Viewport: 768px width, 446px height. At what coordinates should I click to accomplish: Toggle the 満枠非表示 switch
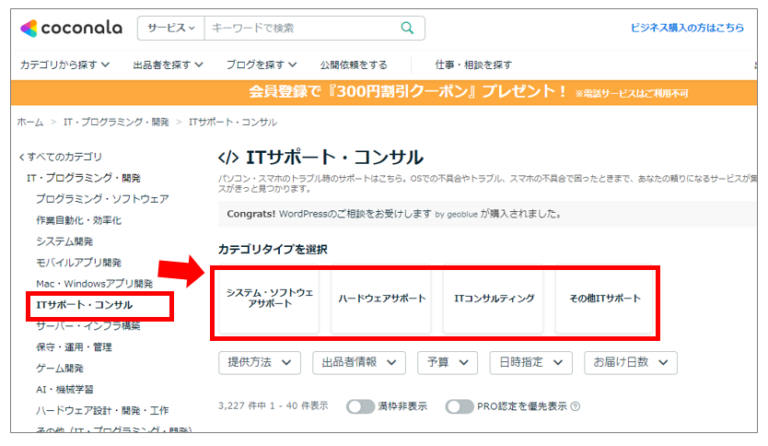(x=360, y=406)
